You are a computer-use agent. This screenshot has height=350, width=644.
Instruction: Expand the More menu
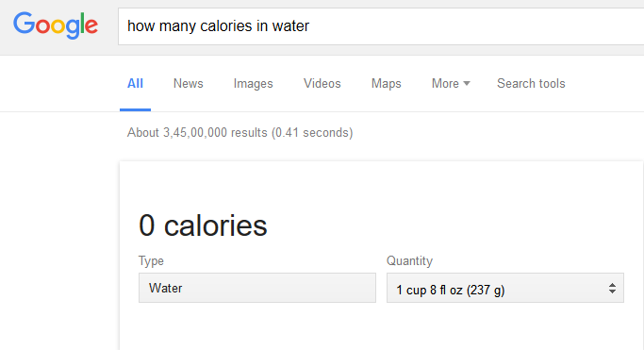[x=451, y=83]
